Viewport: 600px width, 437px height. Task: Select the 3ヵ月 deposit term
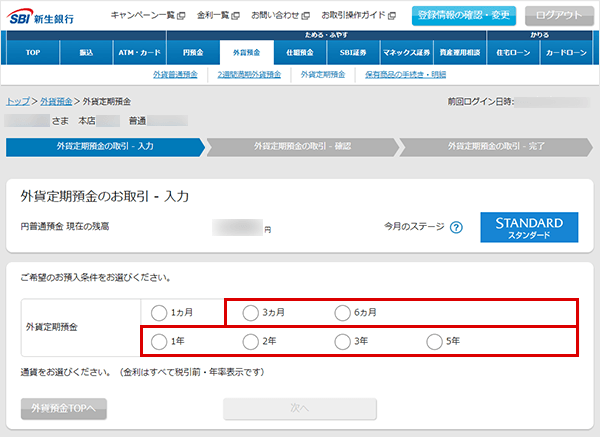(250, 312)
